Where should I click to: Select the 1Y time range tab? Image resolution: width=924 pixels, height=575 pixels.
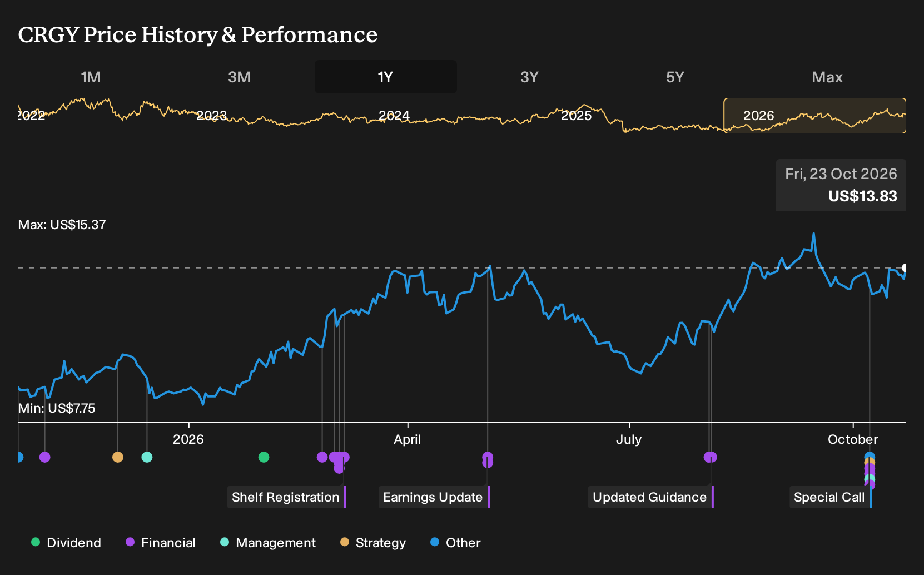385,77
